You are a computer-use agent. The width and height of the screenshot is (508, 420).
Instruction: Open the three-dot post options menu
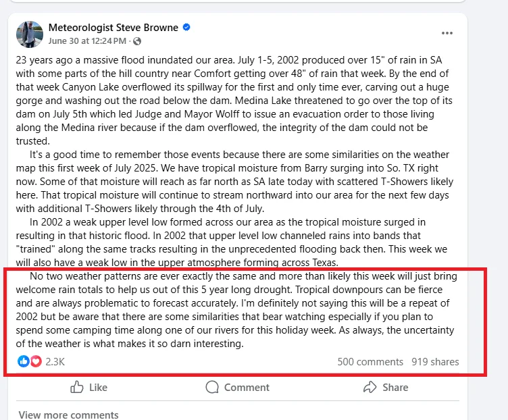click(447, 33)
